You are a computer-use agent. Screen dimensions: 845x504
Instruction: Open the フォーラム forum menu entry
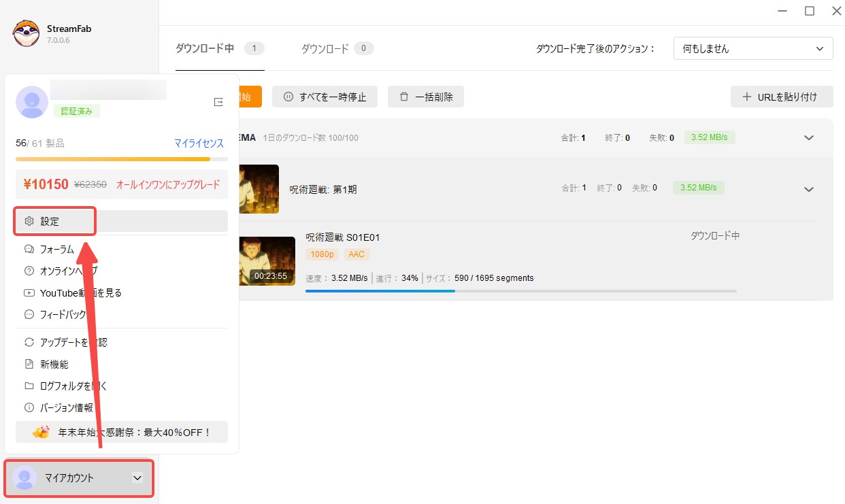pyautogui.click(x=57, y=250)
